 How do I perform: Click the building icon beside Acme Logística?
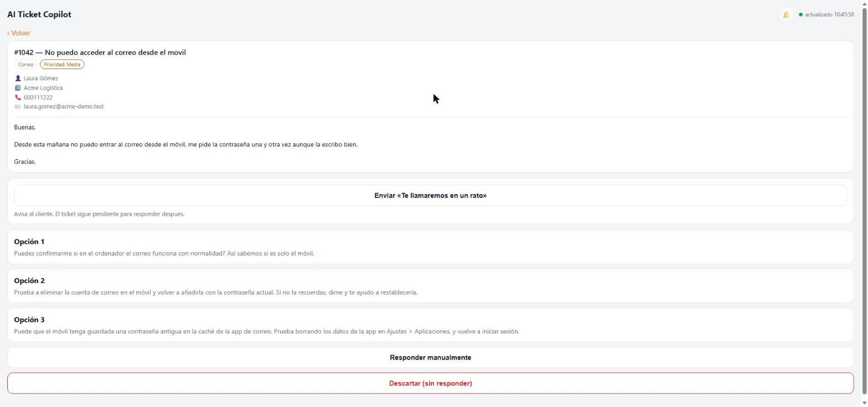tap(18, 88)
